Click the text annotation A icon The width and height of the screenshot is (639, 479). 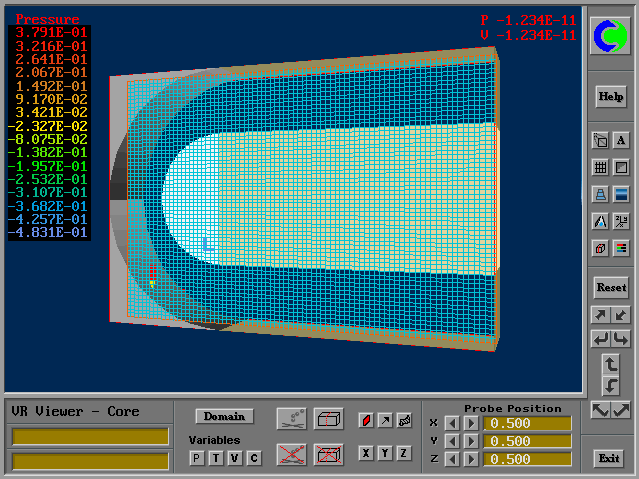621,141
